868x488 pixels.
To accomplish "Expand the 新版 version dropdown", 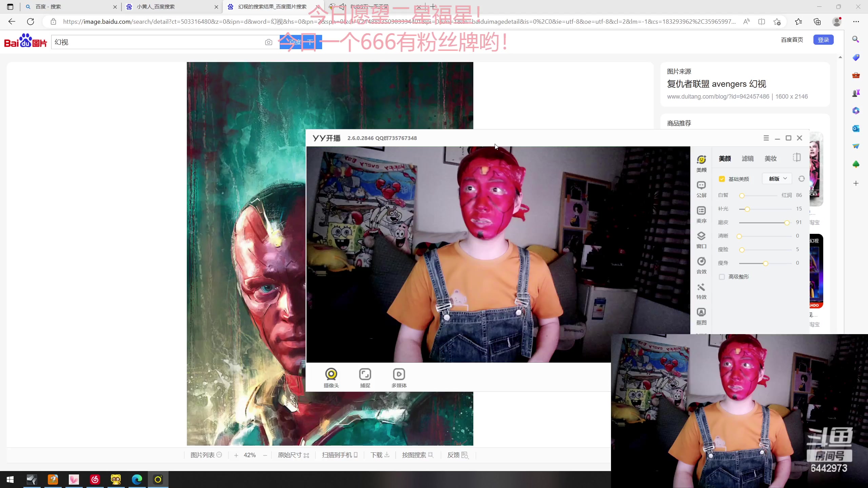I will 777,179.
